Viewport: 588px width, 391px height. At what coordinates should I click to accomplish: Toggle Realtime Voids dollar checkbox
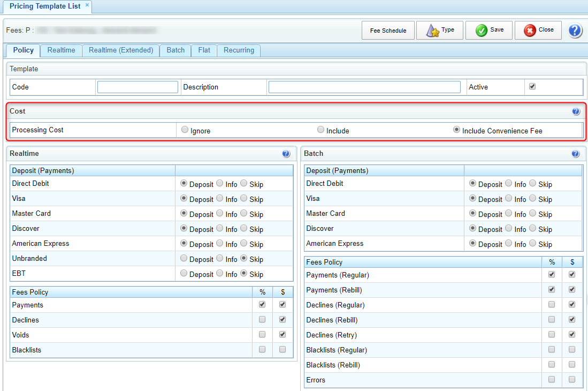coord(282,334)
